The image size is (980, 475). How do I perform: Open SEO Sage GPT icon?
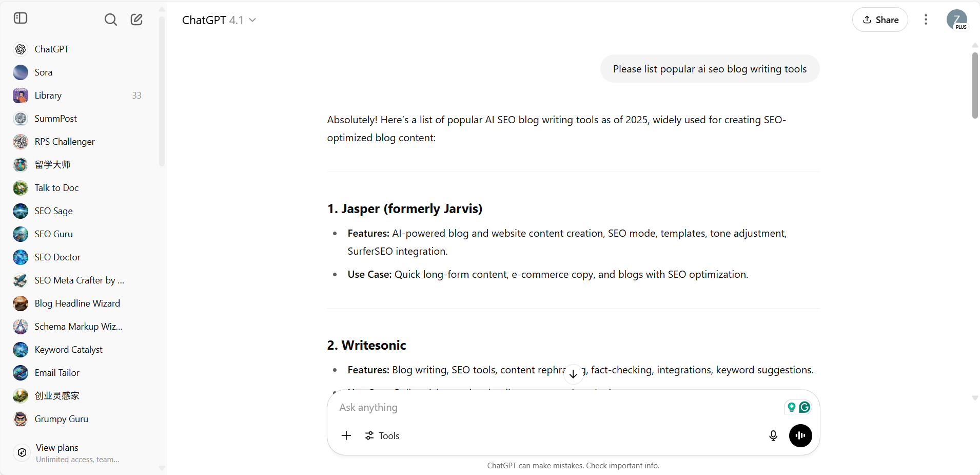pyautogui.click(x=21, y=211)
